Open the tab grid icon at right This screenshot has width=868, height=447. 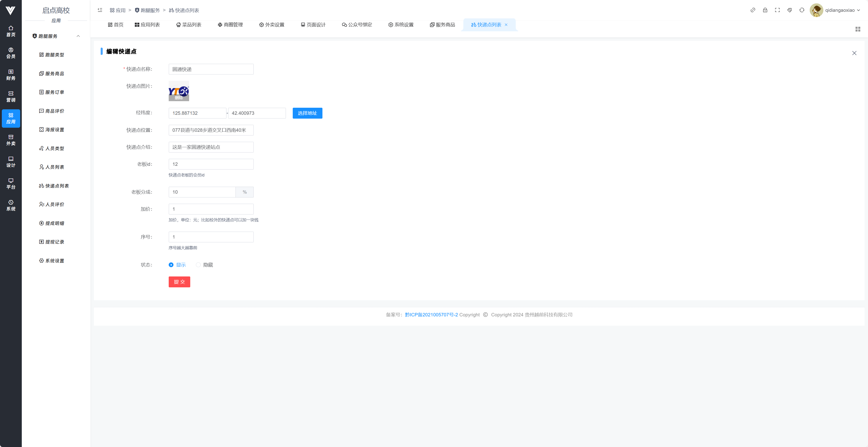[x=858, y=29]
